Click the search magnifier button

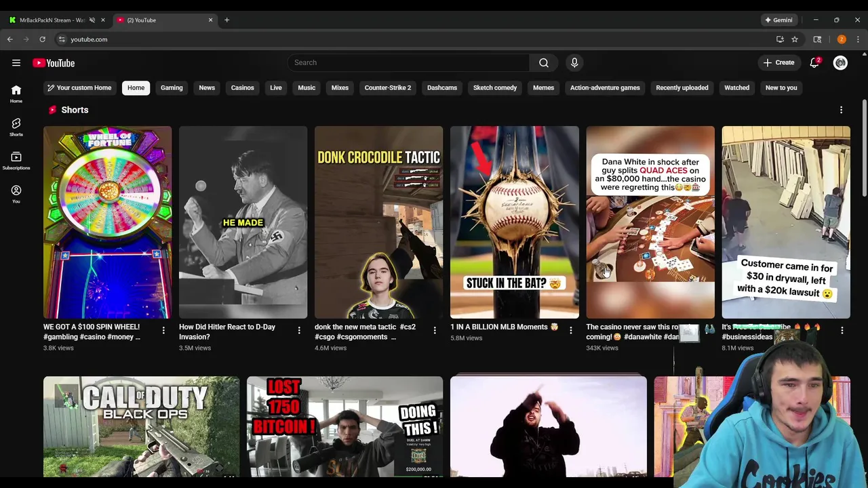(544, 62)
